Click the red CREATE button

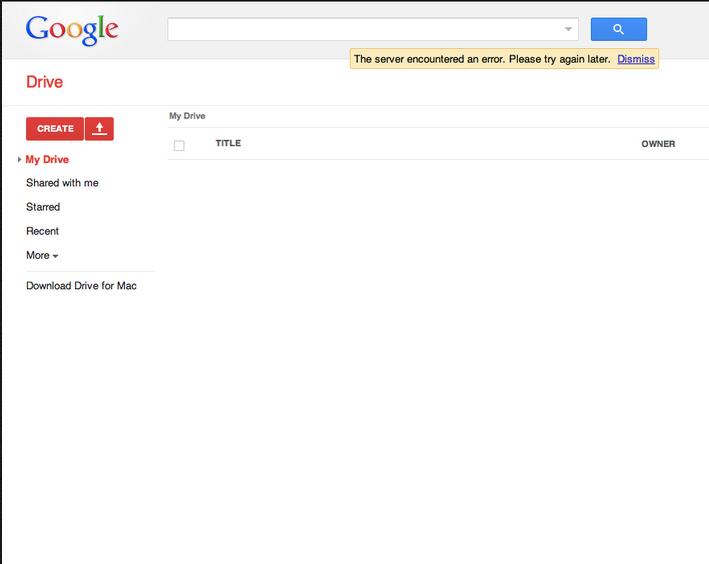(x=55, y=129)
